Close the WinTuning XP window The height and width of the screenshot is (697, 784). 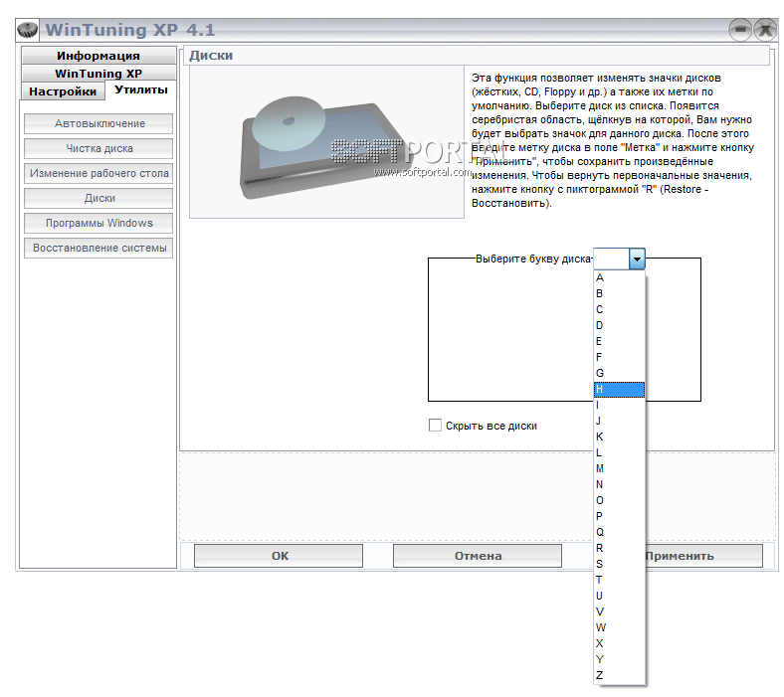click(x=765, y=30)
